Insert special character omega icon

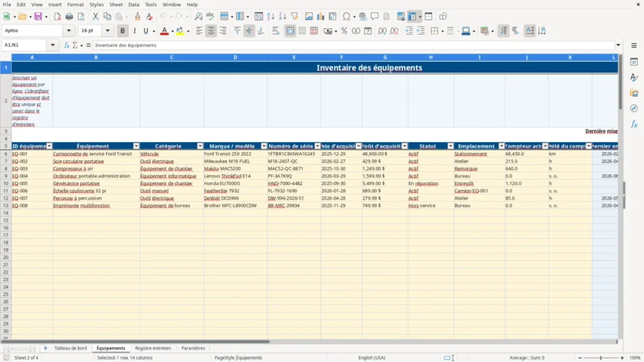(347, 16)
